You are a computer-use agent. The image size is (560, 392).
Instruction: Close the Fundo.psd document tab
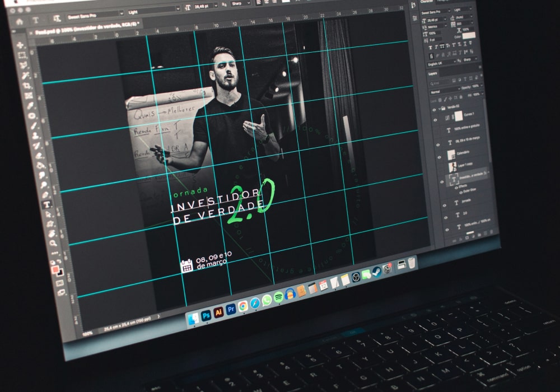click(x=31, y=33)
